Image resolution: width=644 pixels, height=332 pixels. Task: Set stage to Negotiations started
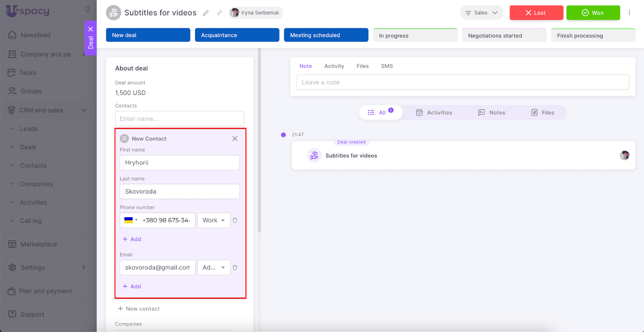click(x=504, y=35)
